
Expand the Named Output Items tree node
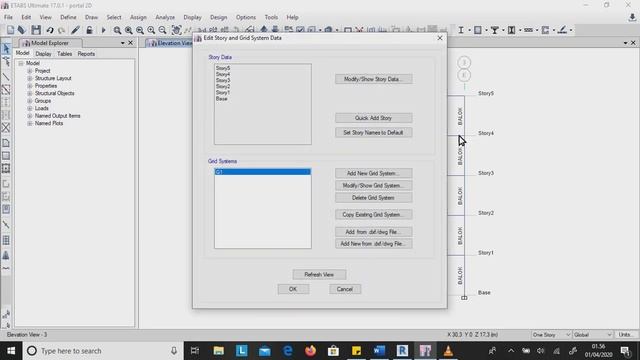coord(29,116)
